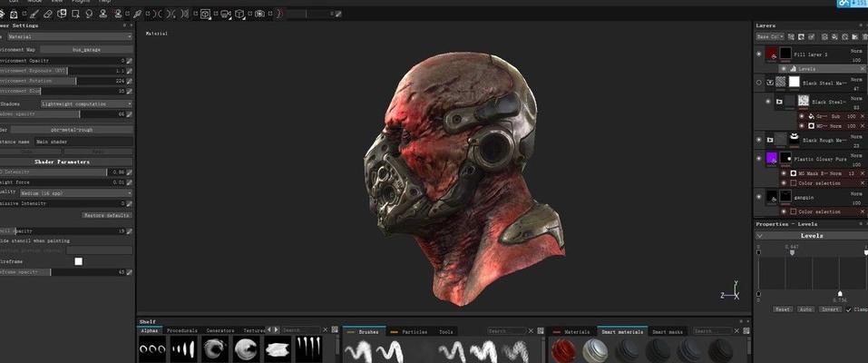The height and width of the screenshot is (363, 868).
Task: Open blend mode dropdown of Fill layer 1
Action: point(856,51)
